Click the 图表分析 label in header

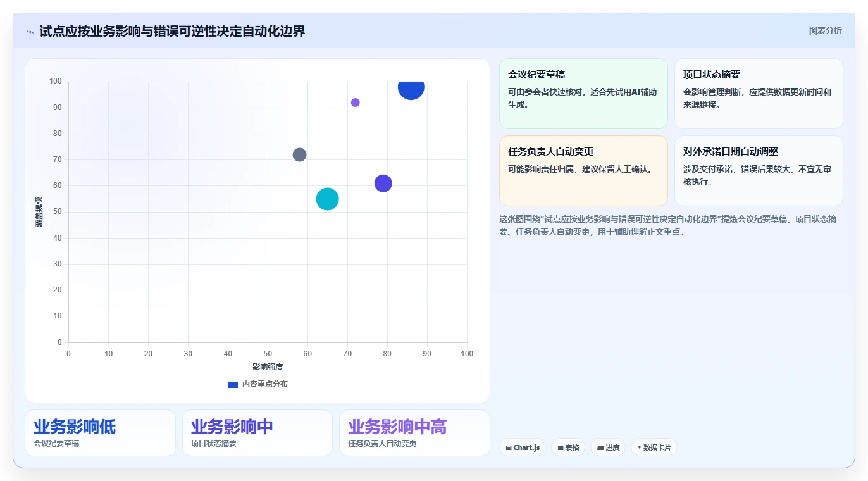825,30
